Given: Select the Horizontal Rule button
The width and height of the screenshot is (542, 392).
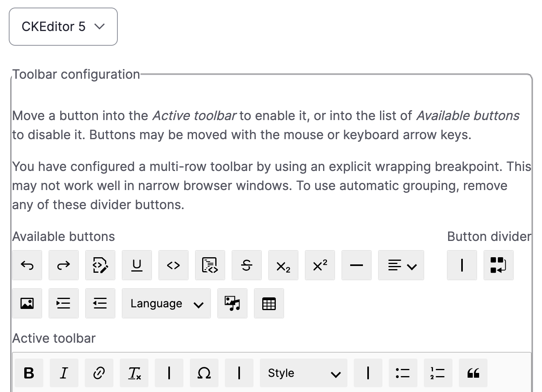Looking at the screenshot, I should pos(357,265).
